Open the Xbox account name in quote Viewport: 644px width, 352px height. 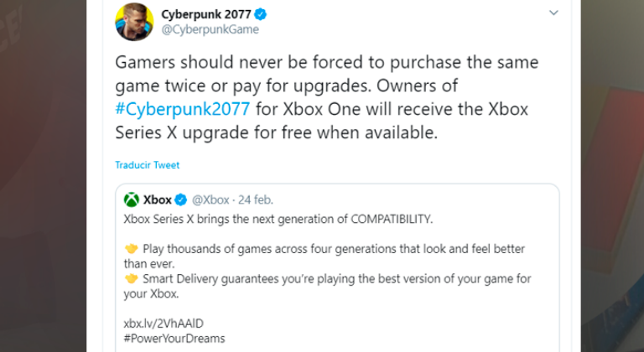(157, 199)
